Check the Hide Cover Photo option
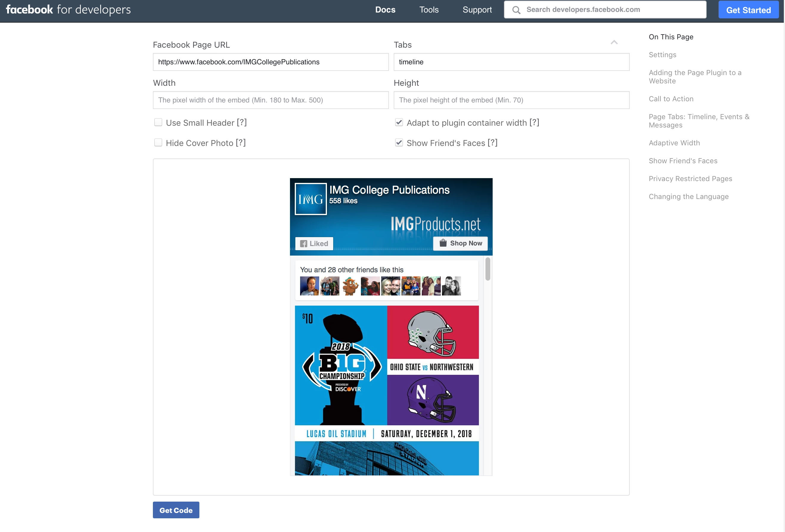This screenshot has width=785, height=532. point(158,143)
